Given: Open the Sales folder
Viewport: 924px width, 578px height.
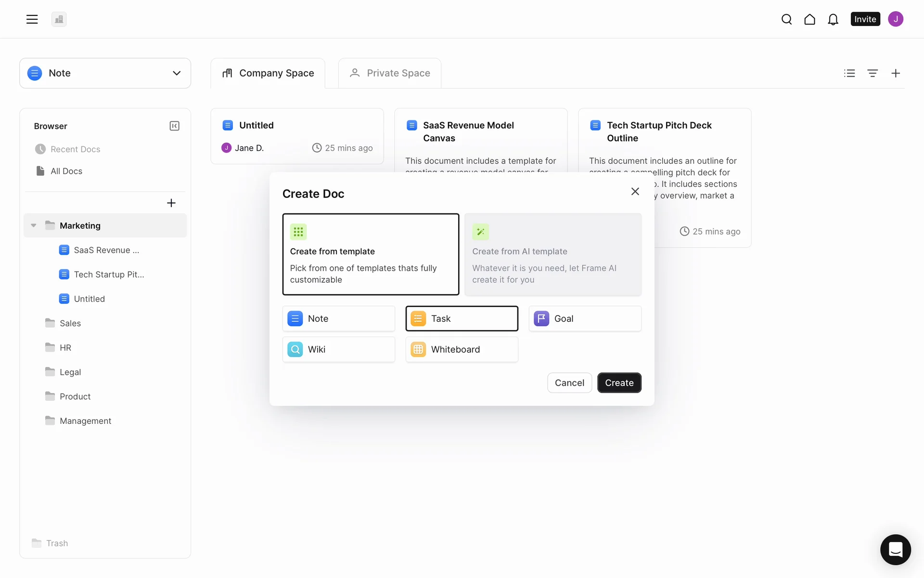Looking at the screenshot, I should (70, 323).
